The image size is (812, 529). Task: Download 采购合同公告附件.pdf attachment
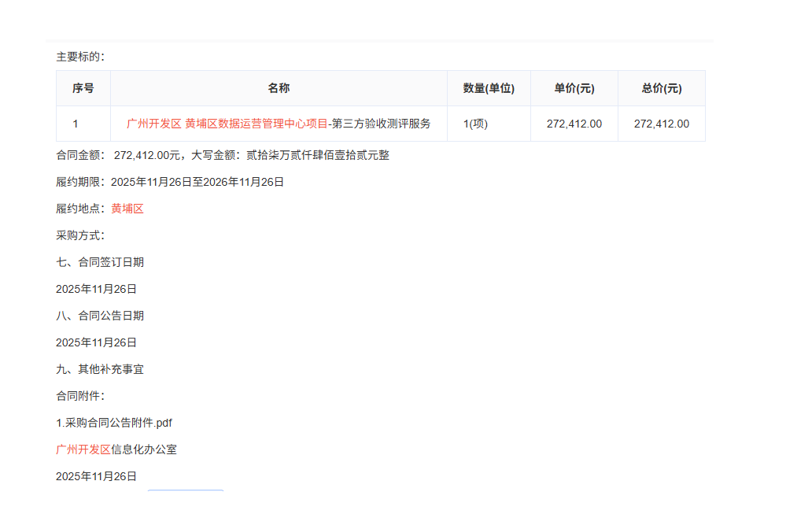(x=115, y=422)
